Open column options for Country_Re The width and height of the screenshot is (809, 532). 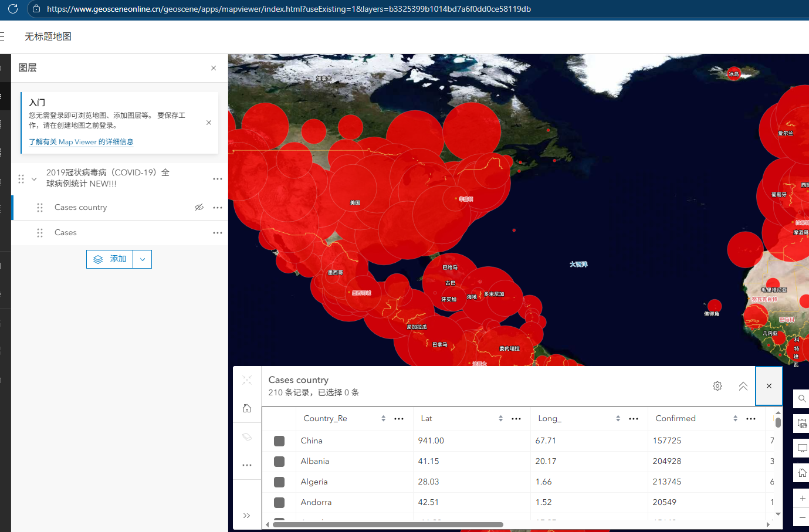(x=399, y=419)
